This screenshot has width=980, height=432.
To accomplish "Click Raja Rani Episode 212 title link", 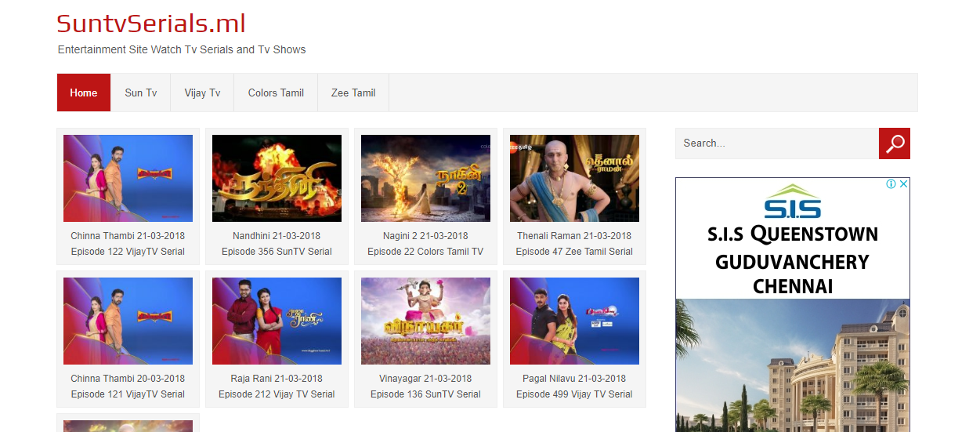I will pos(277,387).
